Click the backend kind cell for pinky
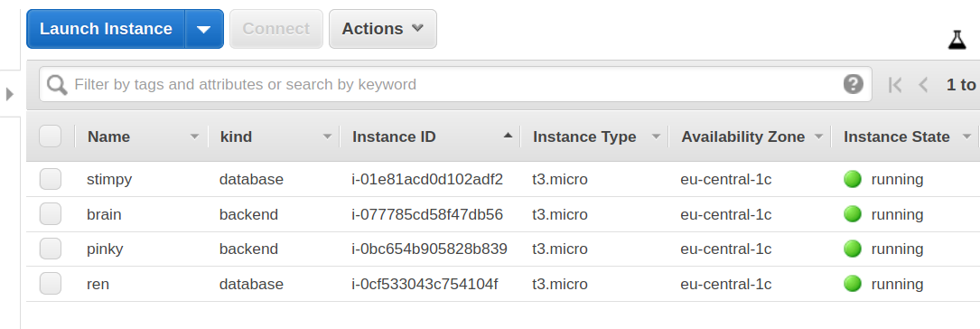The width and height of the screenshot is (980, 329). [248, 249]
